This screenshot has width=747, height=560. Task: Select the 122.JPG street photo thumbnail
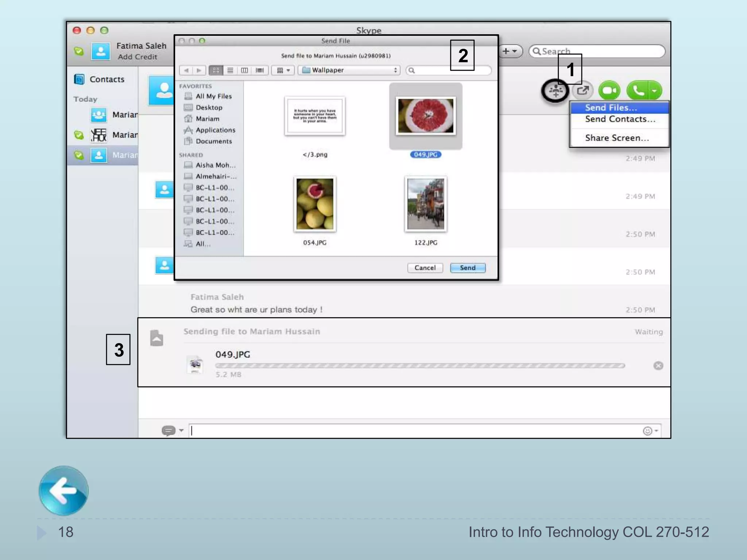click(426, 204)
